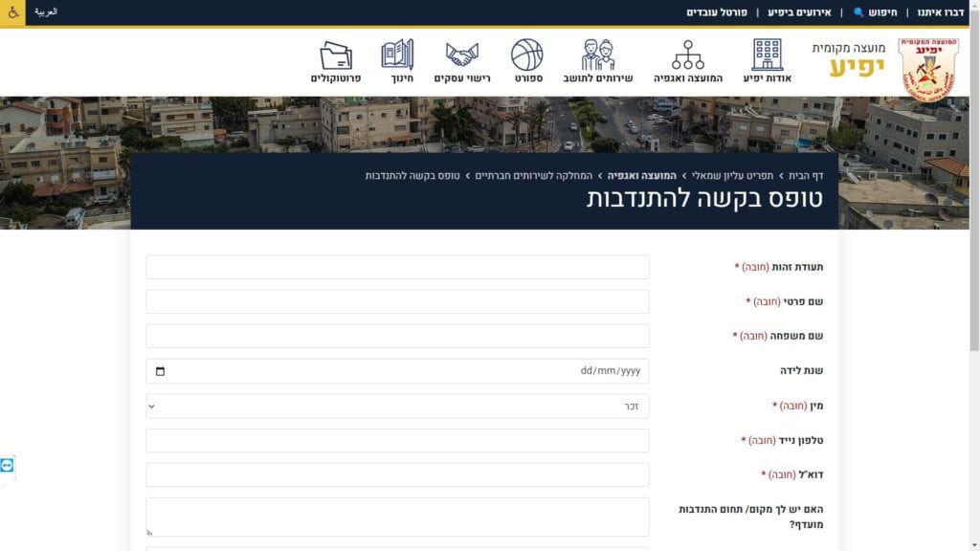Open the פורטל עובדים top menu link
This screenshot has width=980, height=551.
[x=717, y=12]
